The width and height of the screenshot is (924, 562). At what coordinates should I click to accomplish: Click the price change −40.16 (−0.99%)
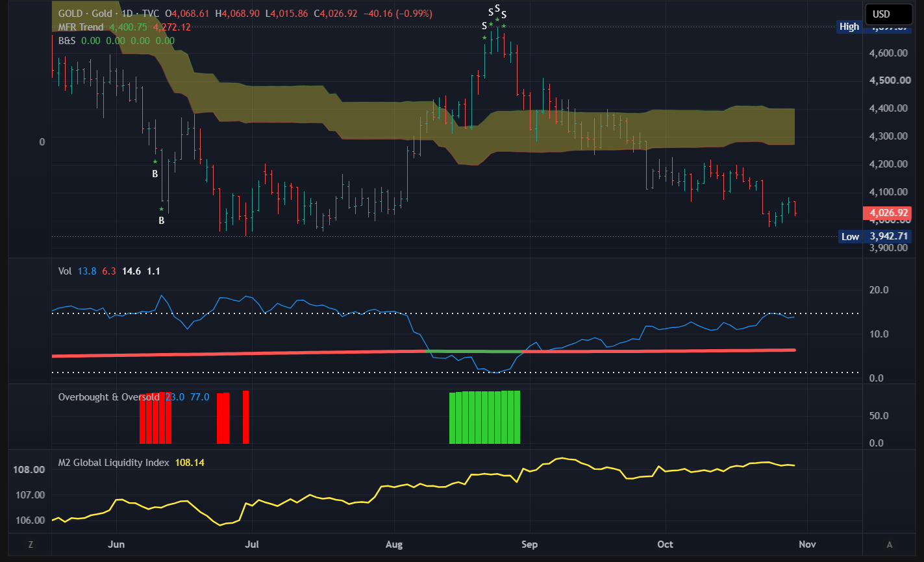pos(397,14)
